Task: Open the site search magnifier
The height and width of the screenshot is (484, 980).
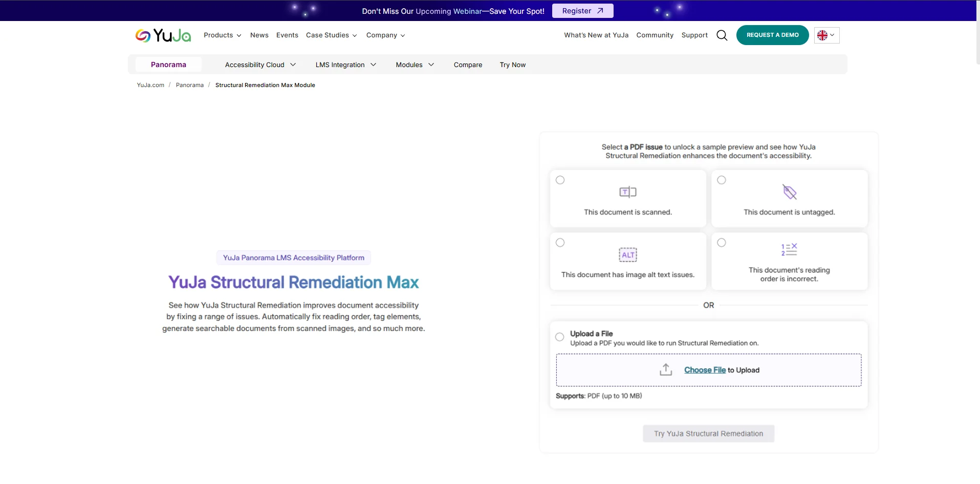Action: click(x=722, y=35)
